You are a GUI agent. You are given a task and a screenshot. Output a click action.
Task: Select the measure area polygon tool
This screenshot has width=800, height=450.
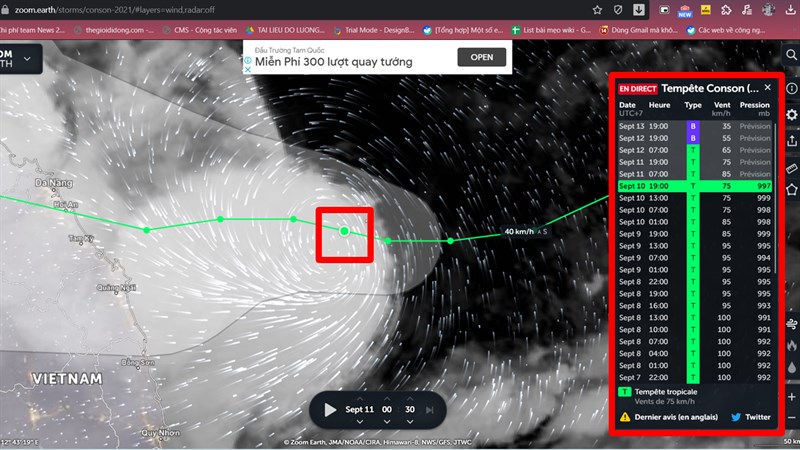[792, 190]
